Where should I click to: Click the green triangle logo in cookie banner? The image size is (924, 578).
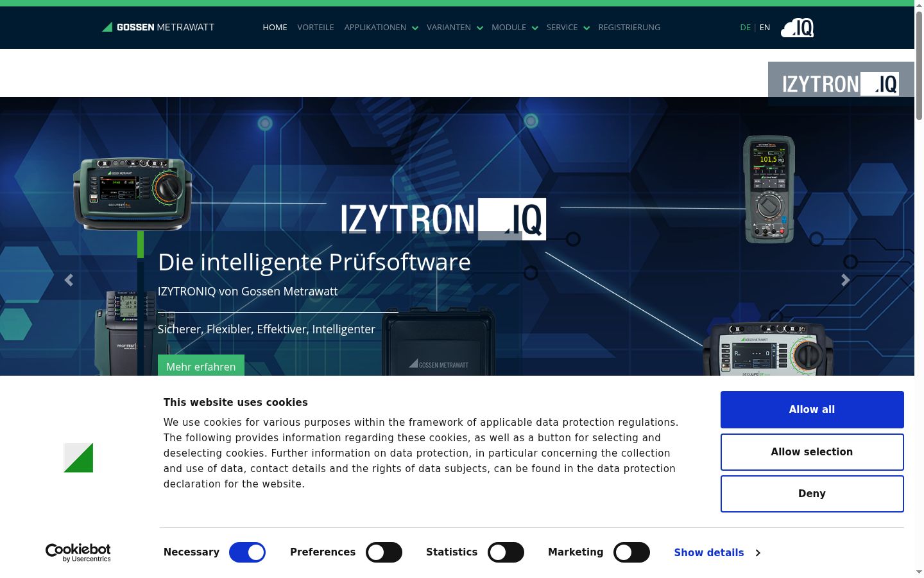tap(78, 458)
